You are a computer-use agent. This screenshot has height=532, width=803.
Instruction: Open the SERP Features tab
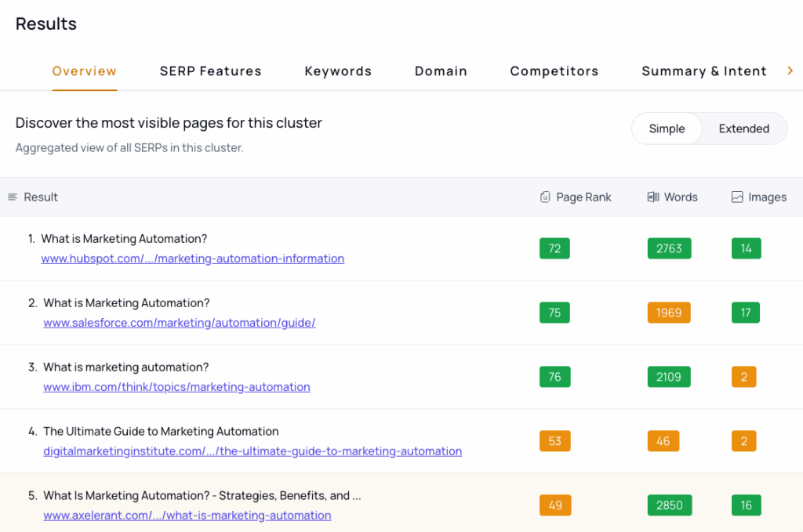210,71
